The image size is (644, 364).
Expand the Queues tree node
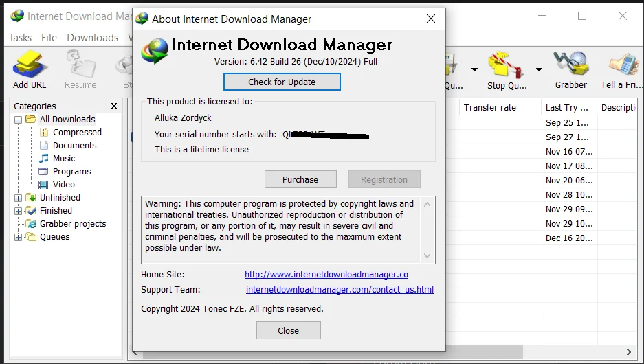pyautogui.click(x=18, y=237)
